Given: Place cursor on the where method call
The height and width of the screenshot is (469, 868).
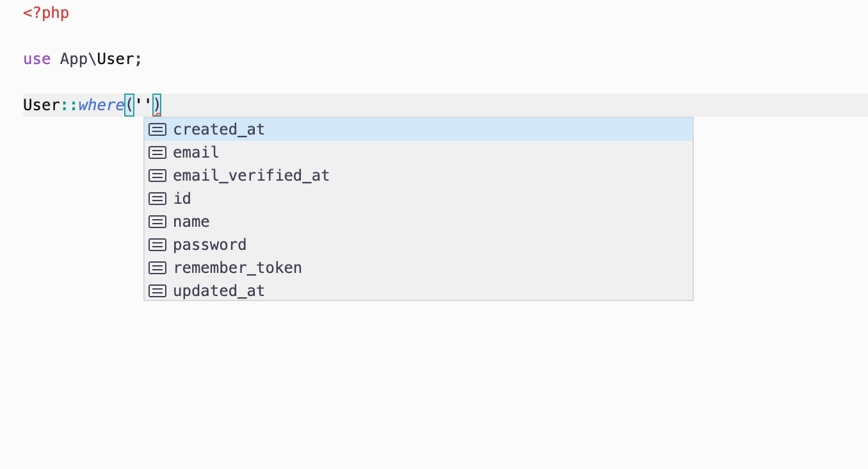Looking at the screenshot, I should pyautogui.click(x=101, y=105).
